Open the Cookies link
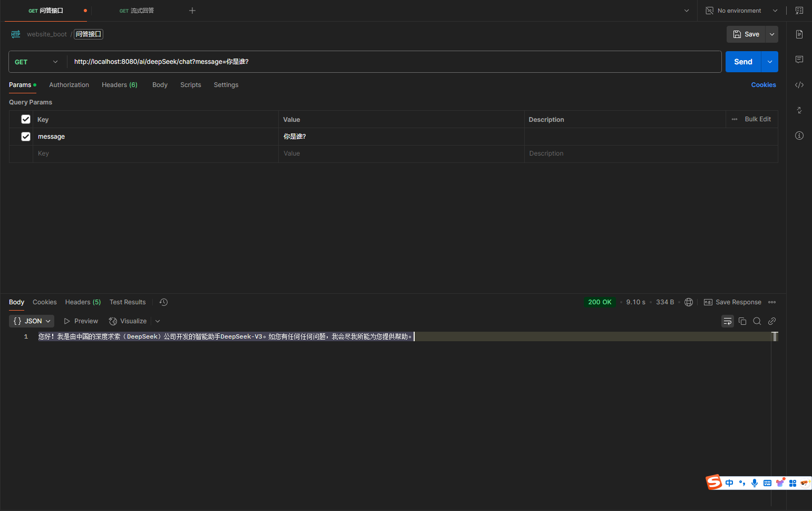The width and height of the screenshot is (812, 511). (763, 85)
